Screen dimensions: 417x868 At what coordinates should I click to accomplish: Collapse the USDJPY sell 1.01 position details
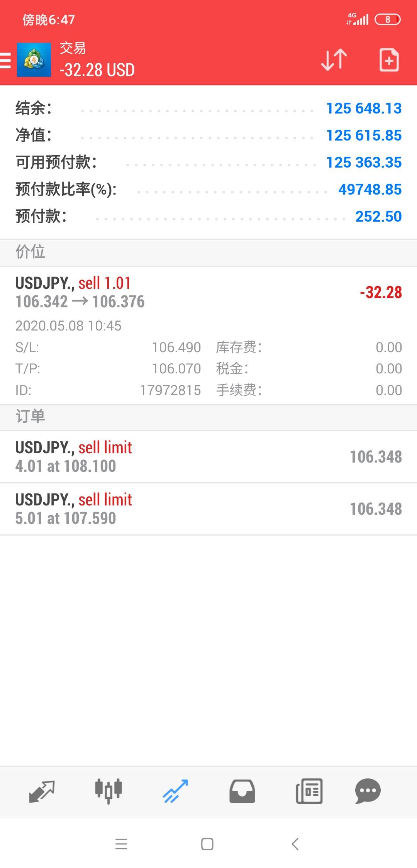pos(208,292)
